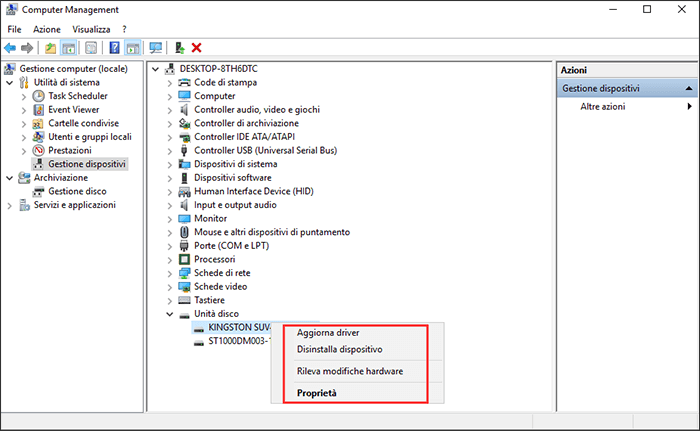
Task: Select the Computer device category
Action: point(215,96)
